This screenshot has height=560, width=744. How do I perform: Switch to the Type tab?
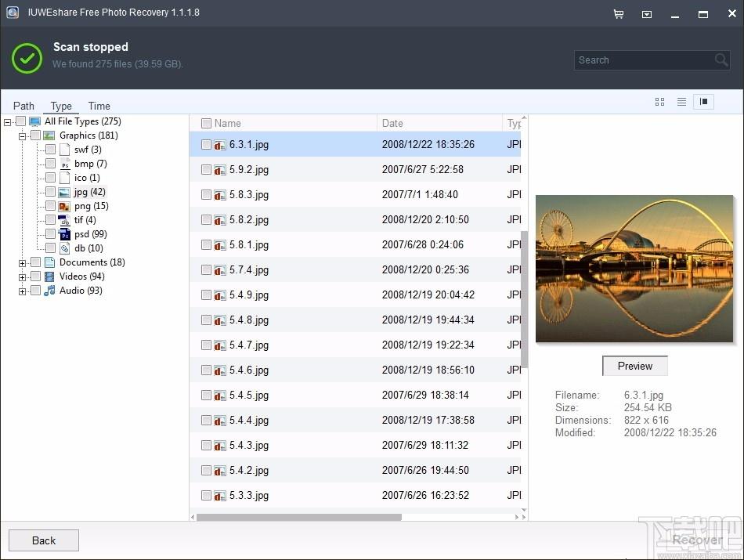[61, 106]
